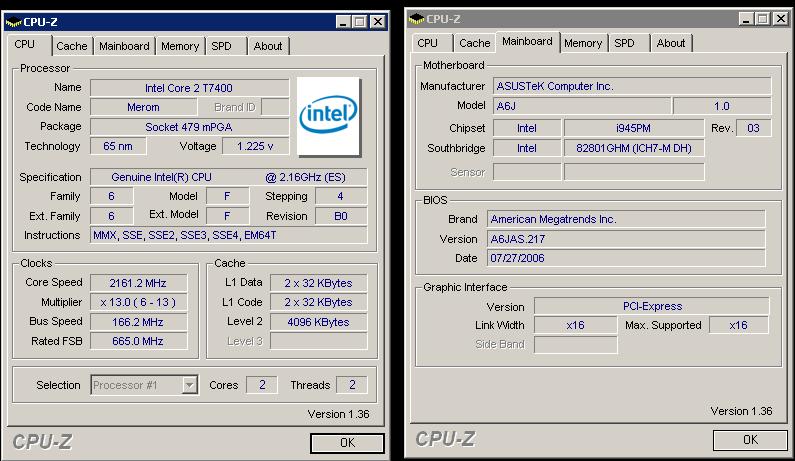Click the BIOS Date value 07/27/2006

point(626,258)
